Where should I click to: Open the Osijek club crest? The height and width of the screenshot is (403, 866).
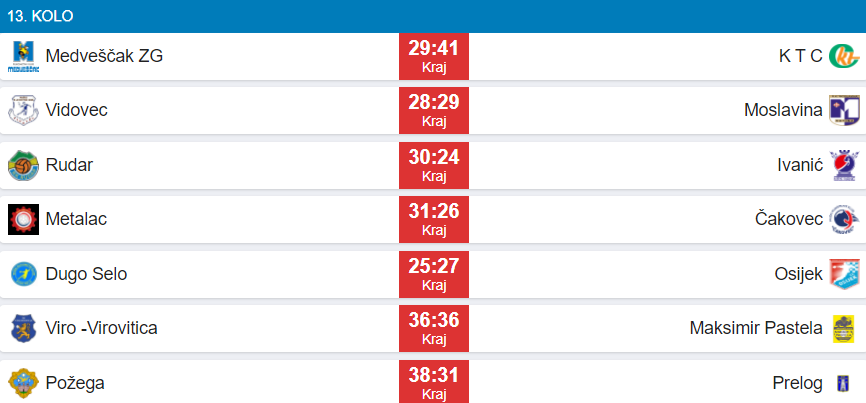pyautogui.click(x=844, y=273)
